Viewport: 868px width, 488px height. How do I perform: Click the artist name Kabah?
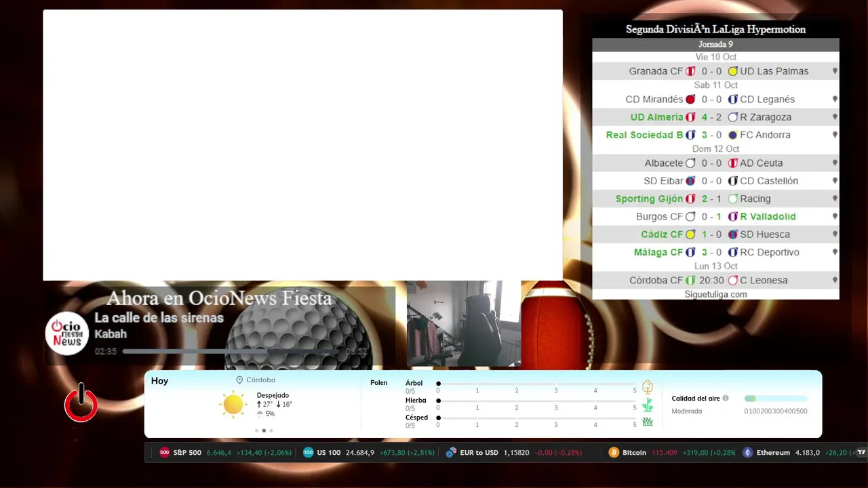click(x=111, y=334)
